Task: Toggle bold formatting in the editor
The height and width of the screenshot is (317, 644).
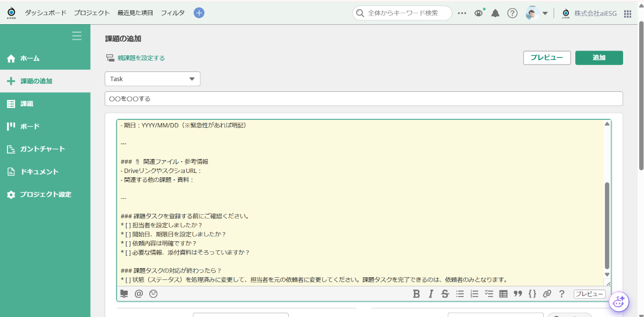Action: coord(416,294)
